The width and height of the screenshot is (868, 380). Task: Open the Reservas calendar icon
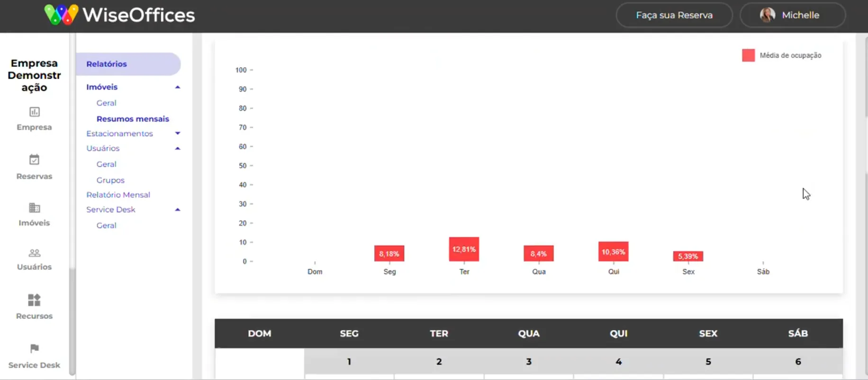point(34,160)
